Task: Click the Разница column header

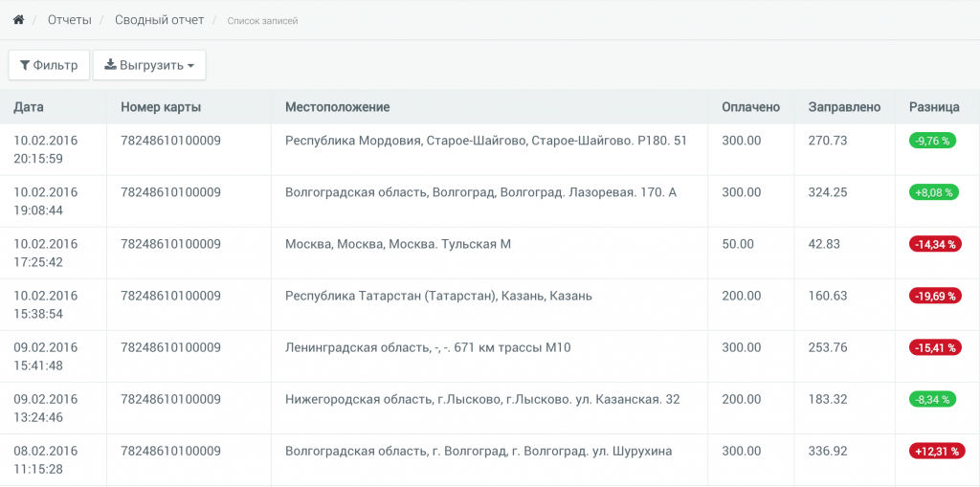Action: (x=933, y=107)
